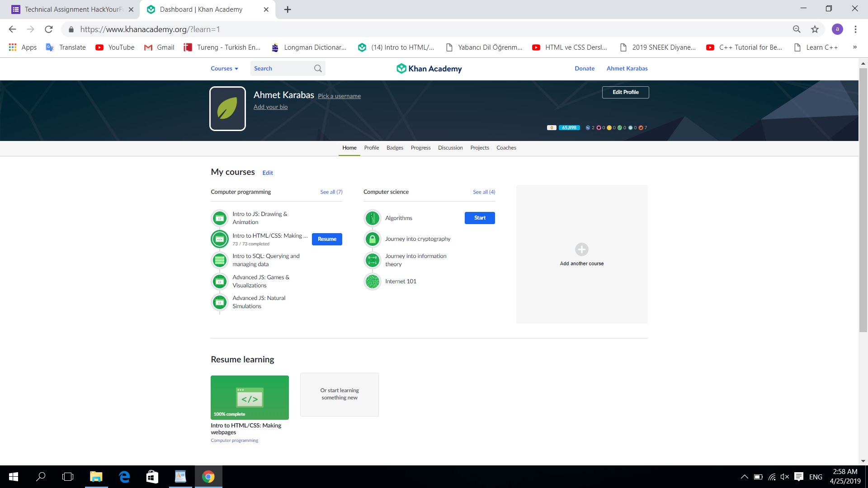868x488 pixels.
Task: Open the Translate bookmark
Action: (x=66, y=47)
